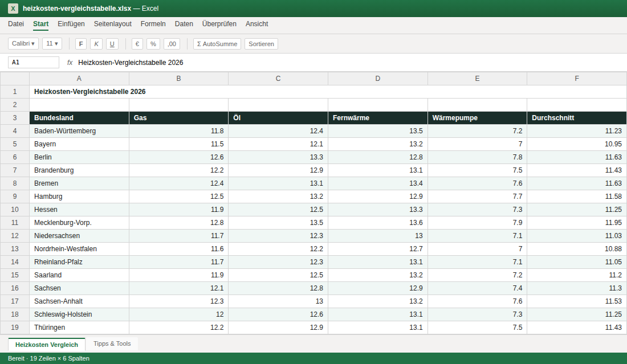Select the Saarland cell

tap(79, 275)
